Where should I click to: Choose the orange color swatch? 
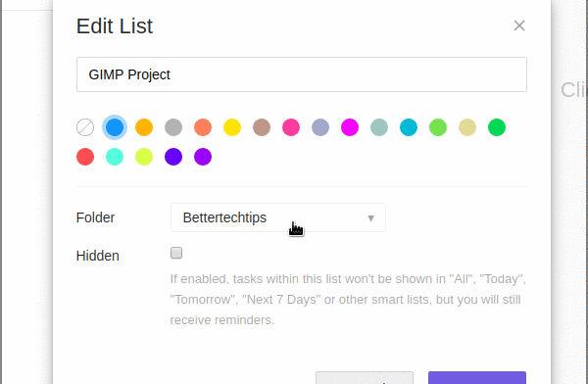coord(144,127)
